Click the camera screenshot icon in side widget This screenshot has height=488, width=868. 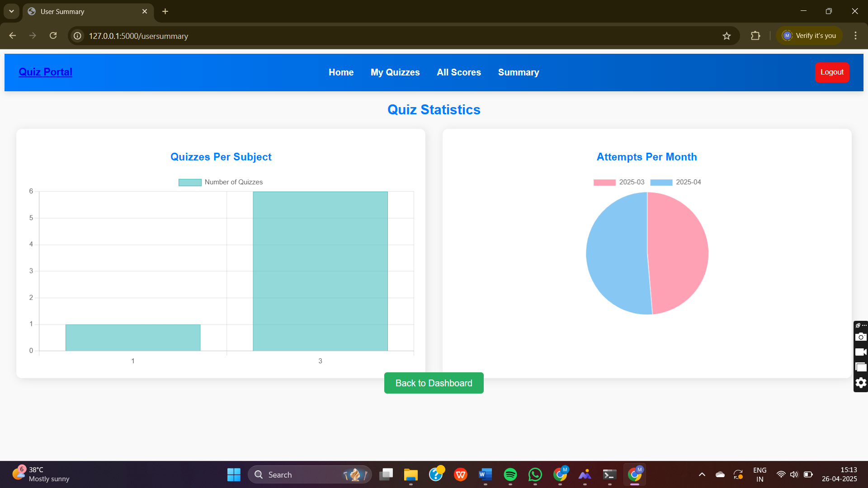click(861, 337)
